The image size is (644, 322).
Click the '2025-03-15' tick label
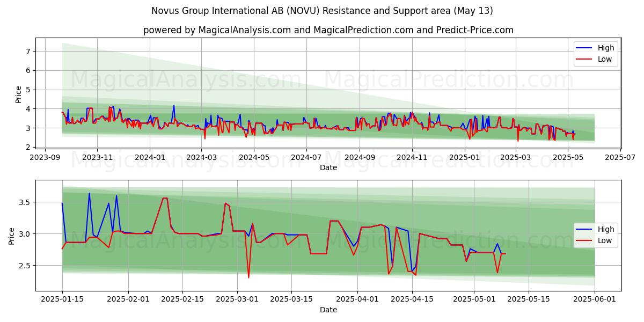pyautogui.click(x=291, y=299)
